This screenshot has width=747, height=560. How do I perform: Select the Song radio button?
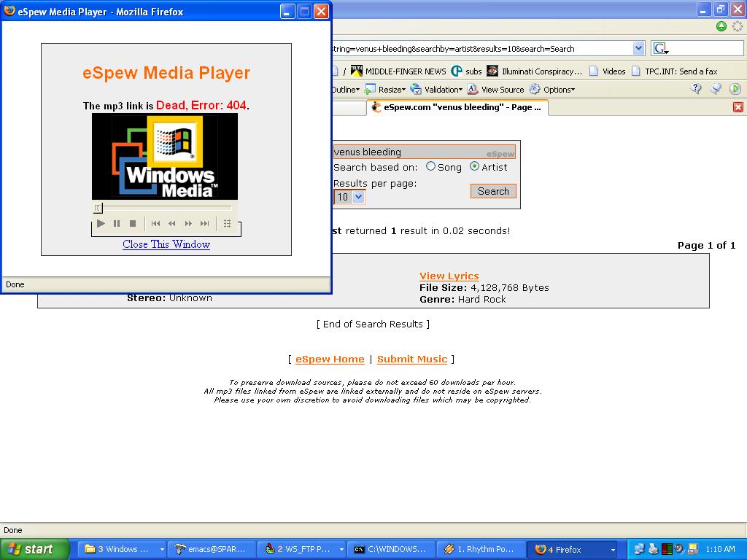click(431, 166)
